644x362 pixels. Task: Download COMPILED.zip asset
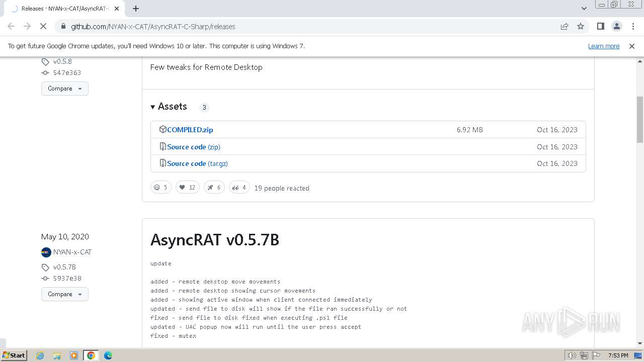(190, 130)
